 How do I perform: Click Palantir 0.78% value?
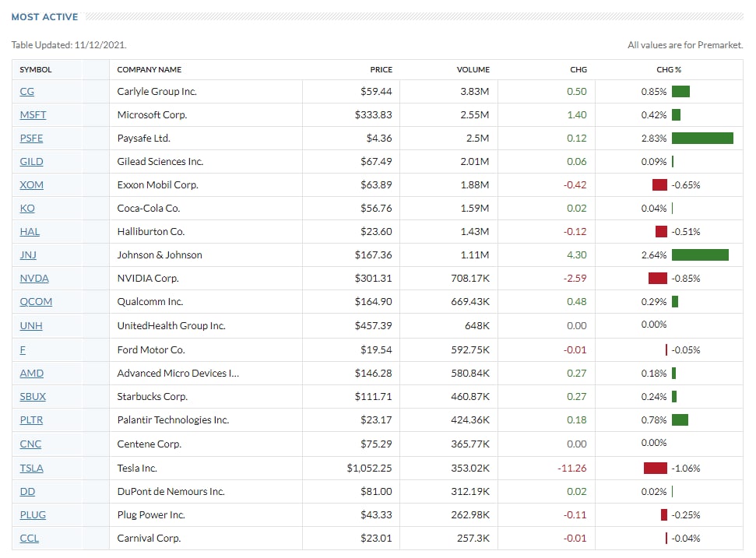pyautogui.click(x=654, y=420)
